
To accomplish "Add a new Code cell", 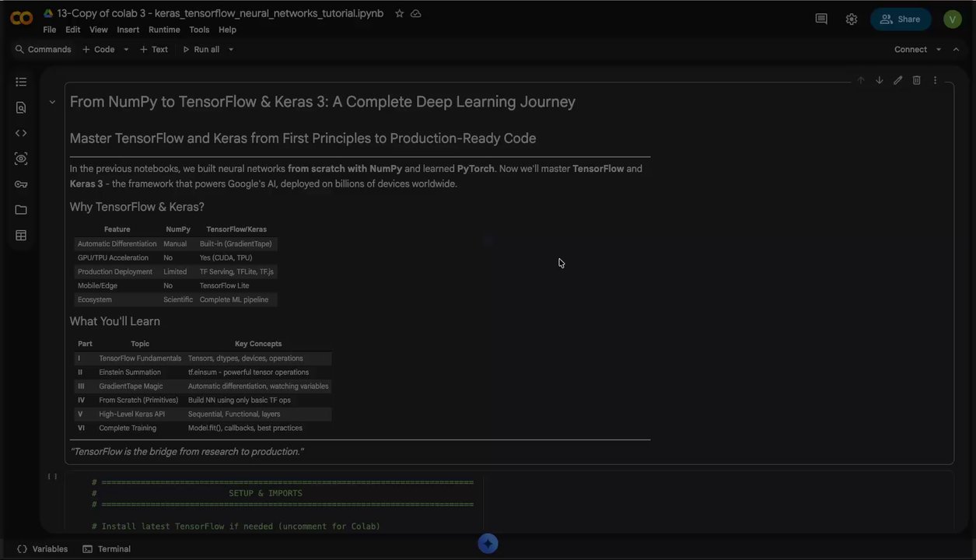I will point(99,49).
